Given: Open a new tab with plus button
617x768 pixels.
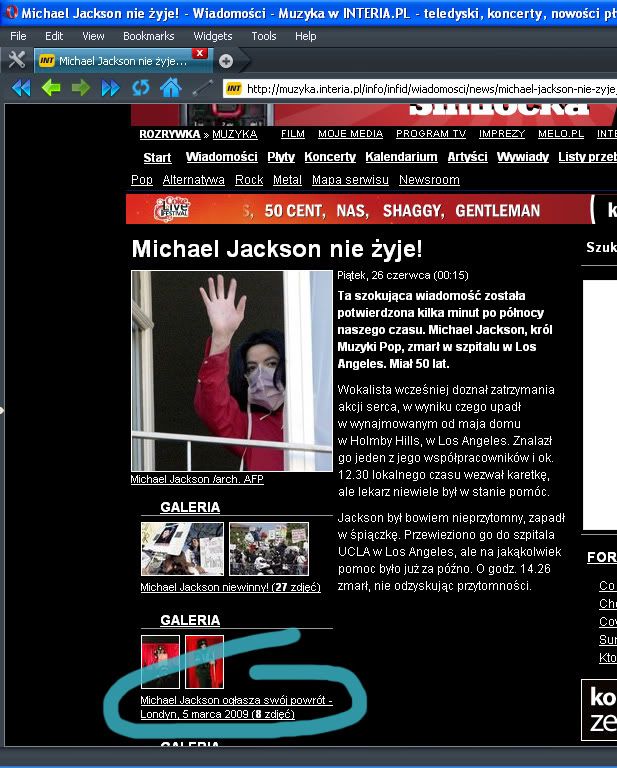Looking at the screenshot, I should [226, 61].
